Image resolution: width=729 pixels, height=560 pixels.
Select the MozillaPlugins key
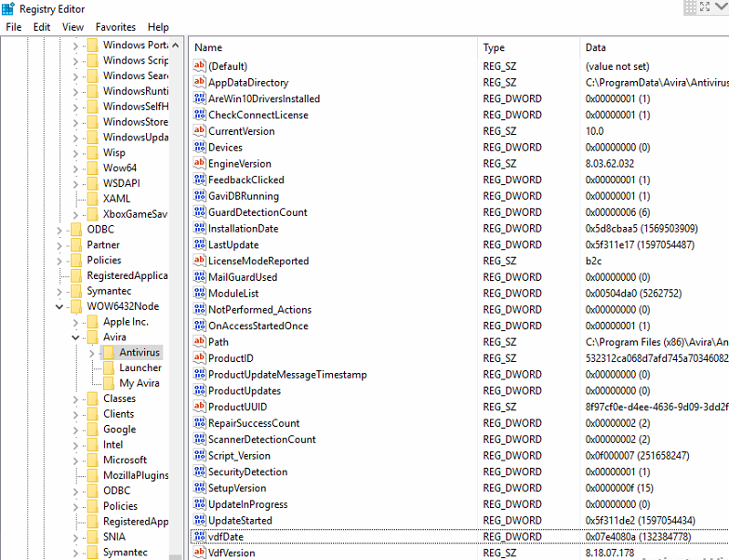[136, 474]
